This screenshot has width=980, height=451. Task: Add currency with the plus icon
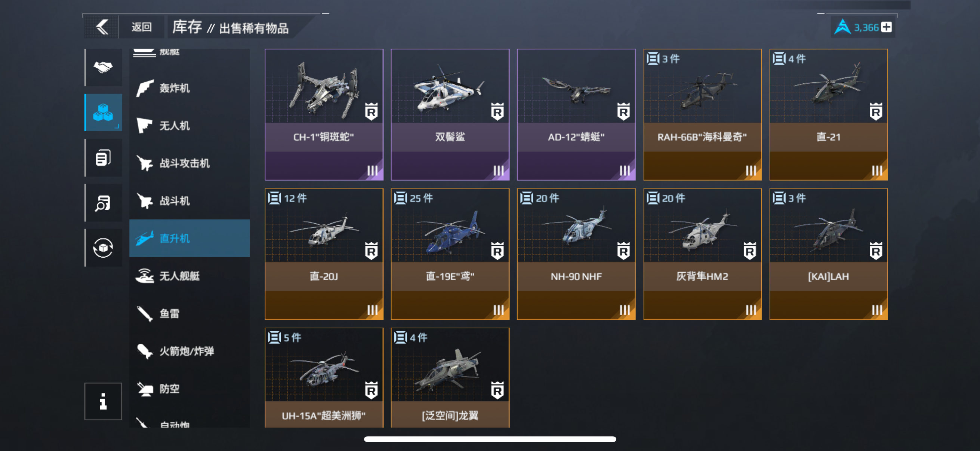click(x=887, y=27)
